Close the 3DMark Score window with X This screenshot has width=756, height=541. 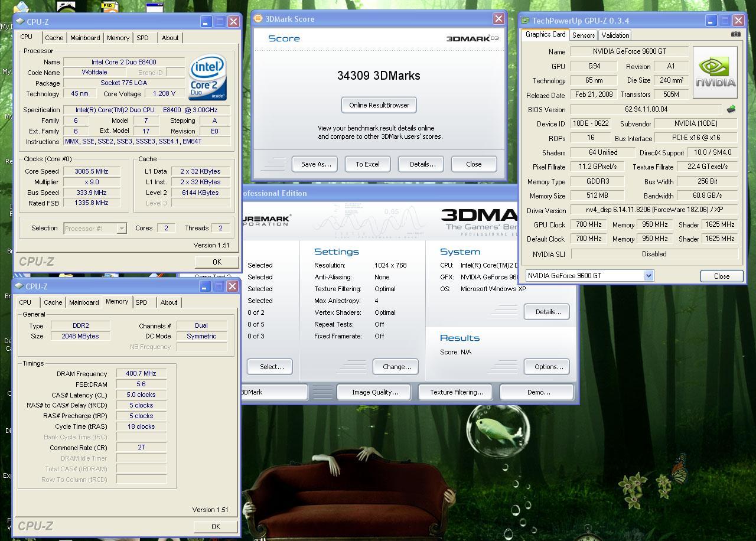[498, 19]
